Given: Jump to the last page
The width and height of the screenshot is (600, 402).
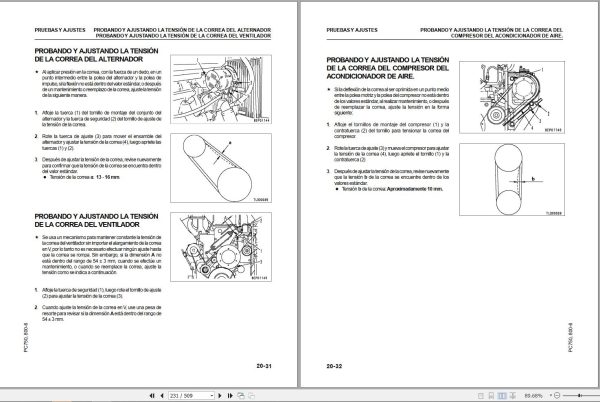Looking at the screenshot, I should (230, 395).
